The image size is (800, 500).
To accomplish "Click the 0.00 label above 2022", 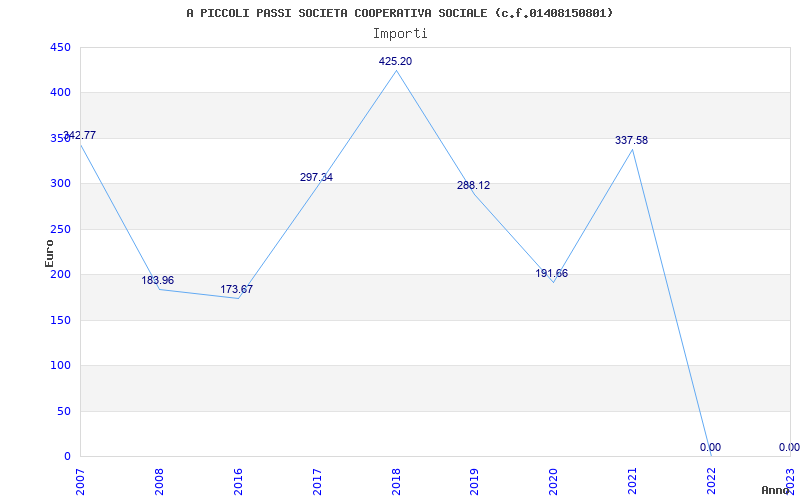I will tap(710, 447).
